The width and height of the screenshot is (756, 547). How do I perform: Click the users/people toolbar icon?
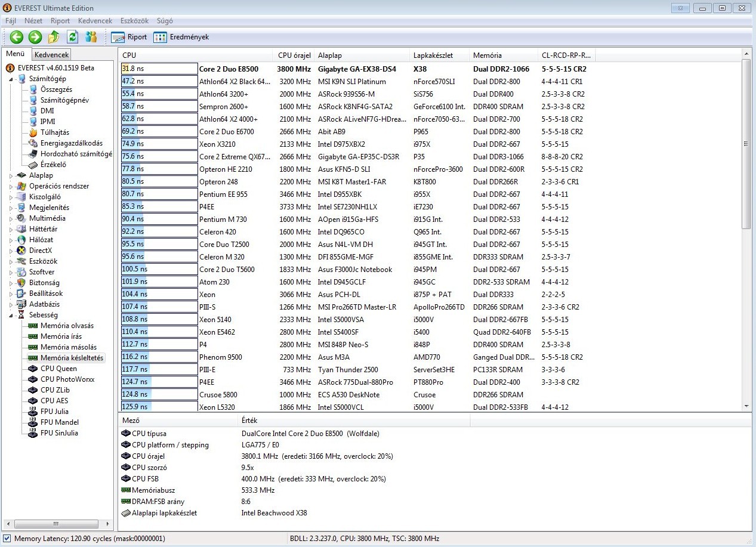pyautogui.click(x=91, y=37)
